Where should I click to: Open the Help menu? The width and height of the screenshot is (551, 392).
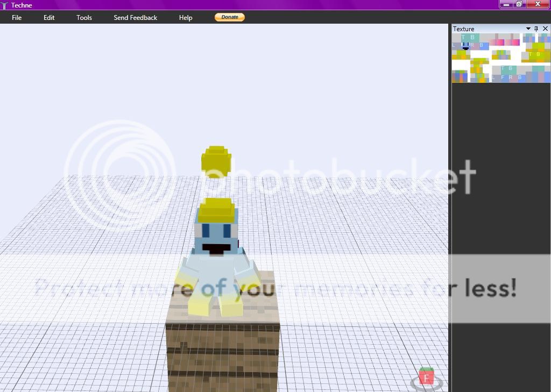tap(186, 17)
